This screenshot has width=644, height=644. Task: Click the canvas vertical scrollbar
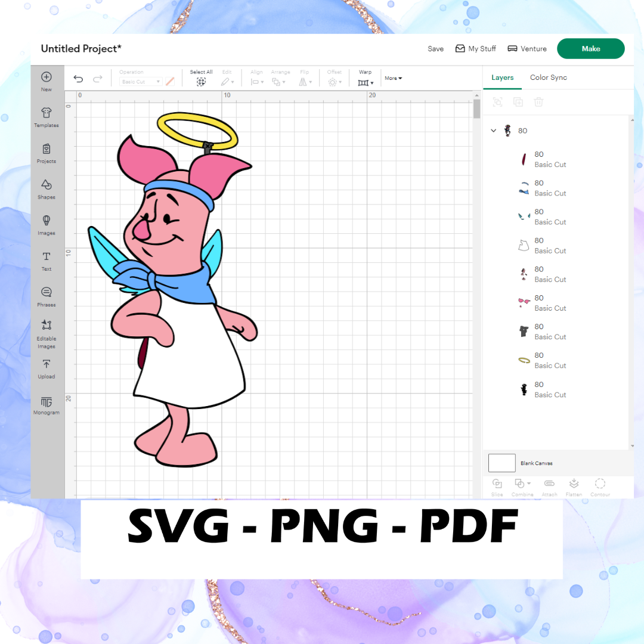476,109
